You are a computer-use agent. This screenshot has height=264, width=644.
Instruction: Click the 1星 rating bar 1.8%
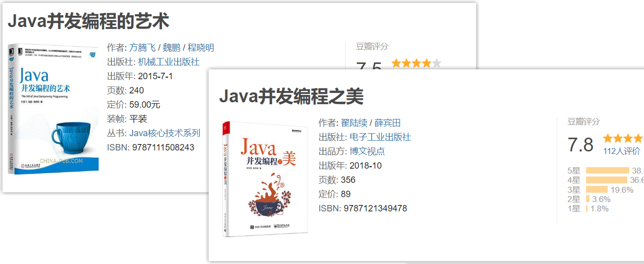[x=587, y=208]
